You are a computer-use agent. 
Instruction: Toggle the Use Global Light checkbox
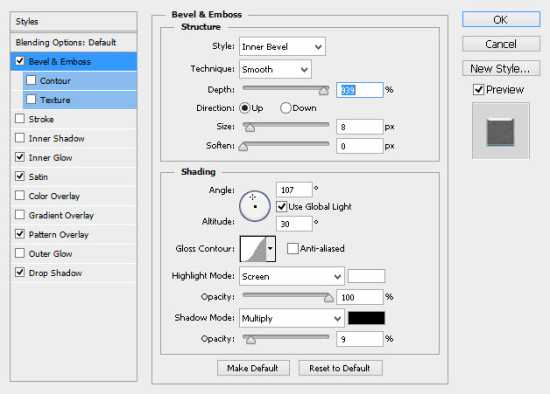click(x=282, y=207)
